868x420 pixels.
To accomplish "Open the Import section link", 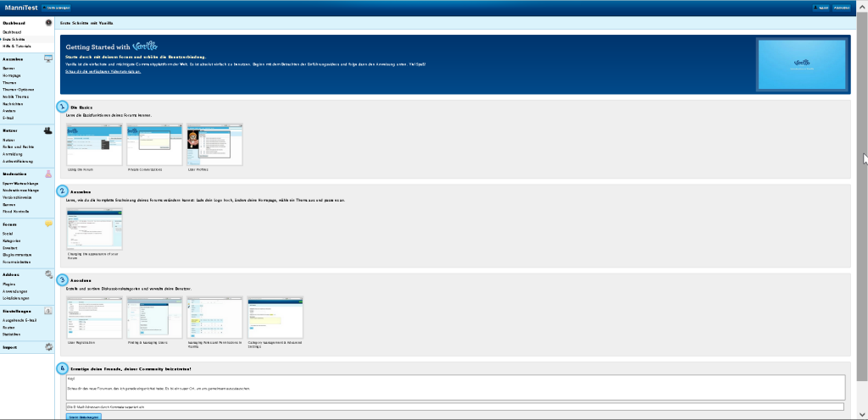I will 9,348.
